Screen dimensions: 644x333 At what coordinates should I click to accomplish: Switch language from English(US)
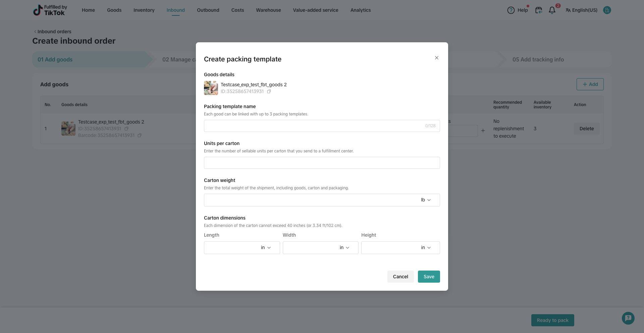582,10
